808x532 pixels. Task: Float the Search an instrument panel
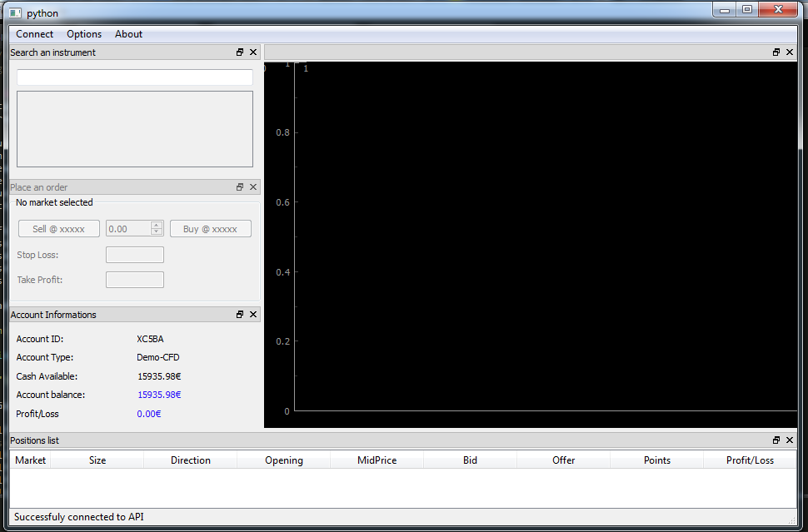pyautogui.click(x=240, y=52)
